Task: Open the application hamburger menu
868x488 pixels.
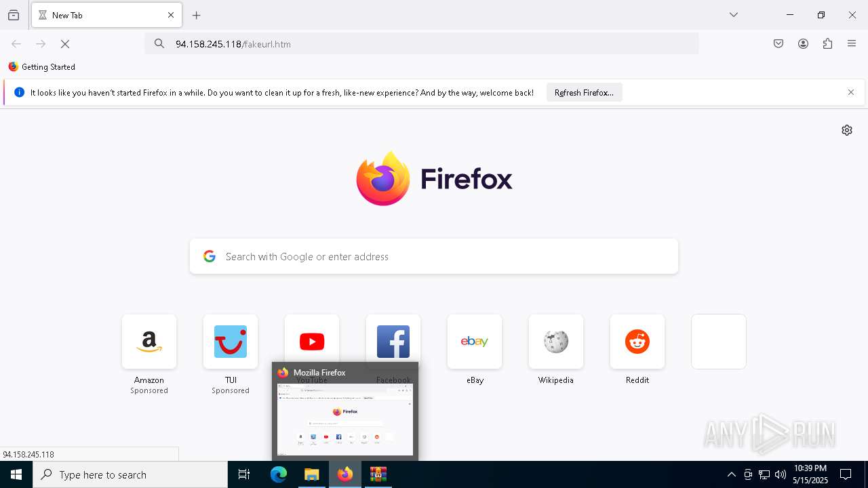Action: coord(852,44)
